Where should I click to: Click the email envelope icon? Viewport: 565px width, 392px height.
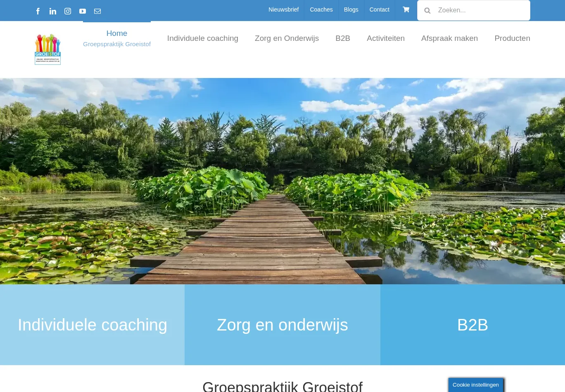(x=97, y=11)
